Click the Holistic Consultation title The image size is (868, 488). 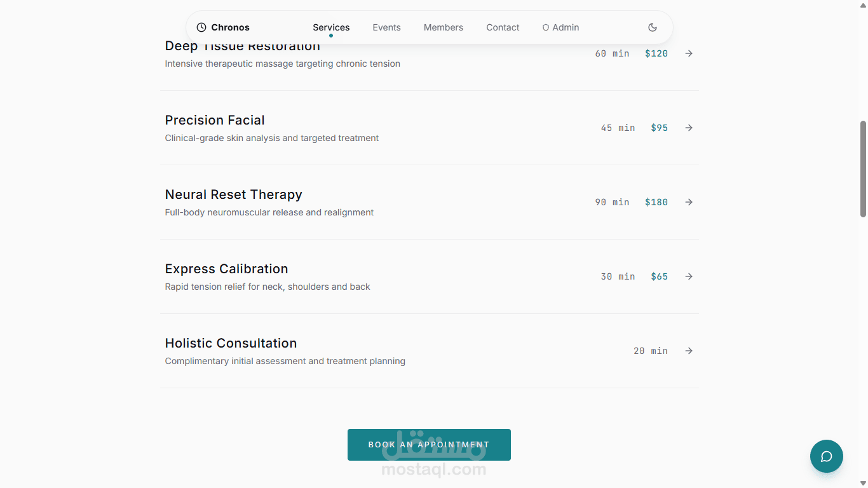click(x=231, y=343)
